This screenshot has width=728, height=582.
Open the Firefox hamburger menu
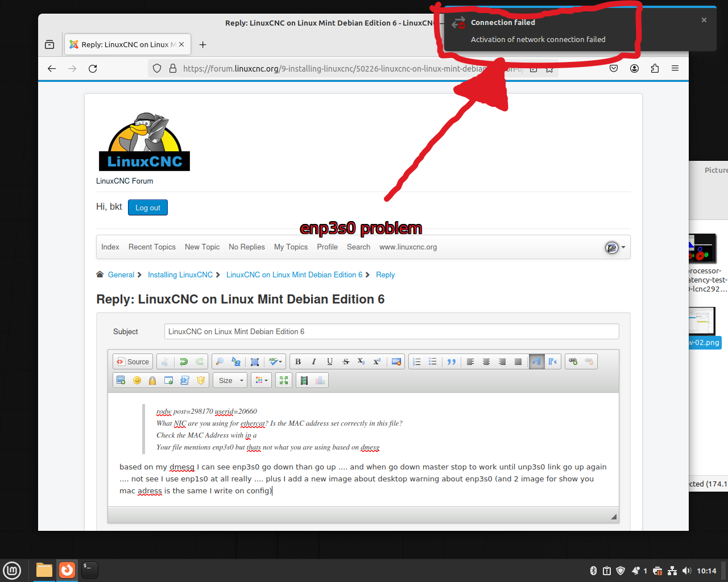tap(675, 68)
